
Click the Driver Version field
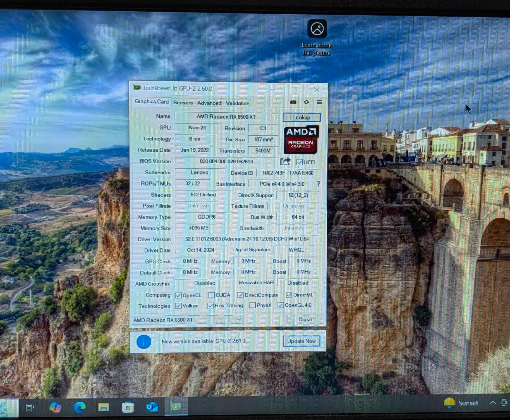click(x=247, y=239)
